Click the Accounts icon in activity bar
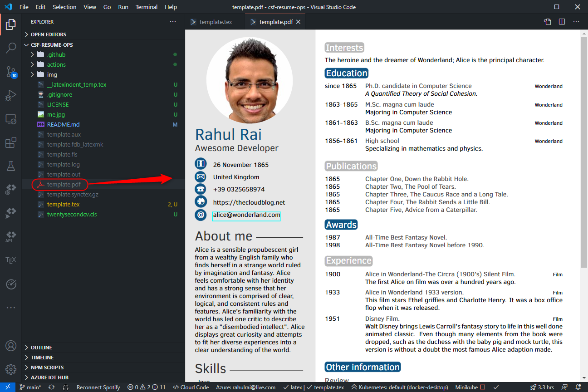This screenshot has width=588, height=392. tap(11, 346)
